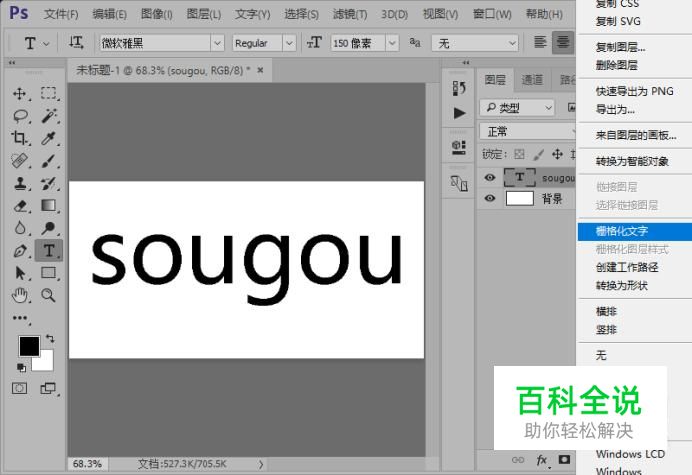
Task: Select the Brush tool
Action: coord(49,161)
